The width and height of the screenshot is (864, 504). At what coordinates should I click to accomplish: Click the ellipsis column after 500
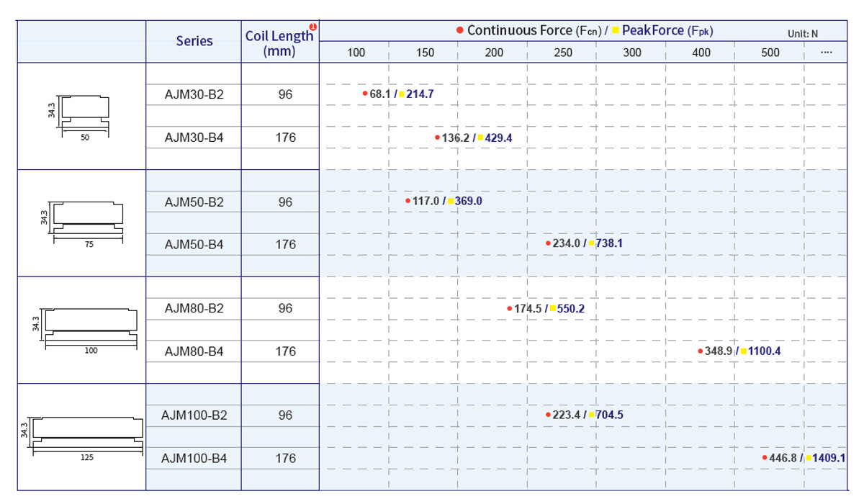coord(825,53)
